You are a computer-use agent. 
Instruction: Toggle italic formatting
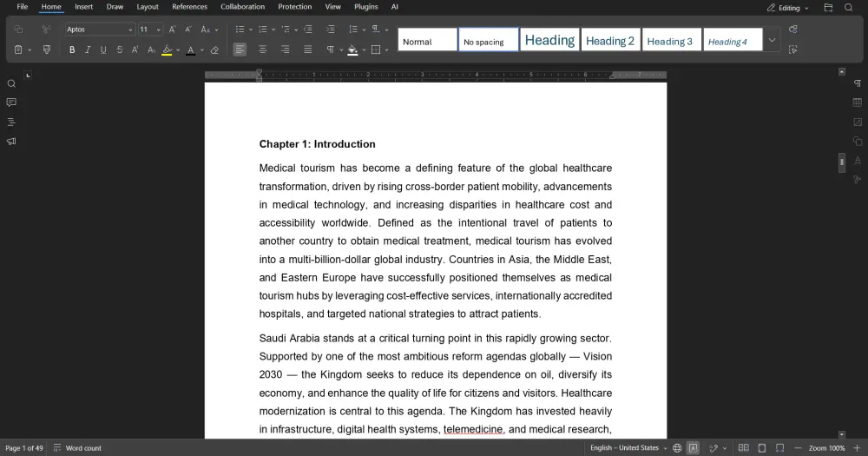(x=88, y=50)
